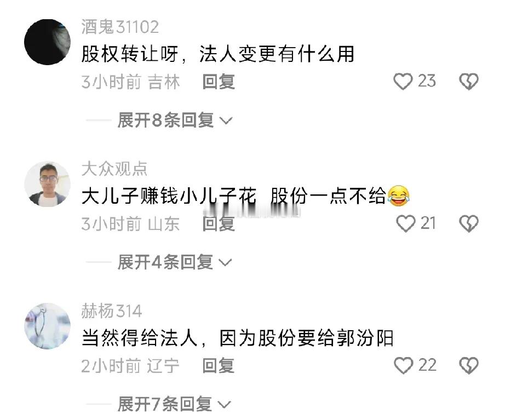Dislike 赫杨314's comment with broken heart
Image resolution: width=505 pixels, height=420 pixels.
(x=469, y=366)
